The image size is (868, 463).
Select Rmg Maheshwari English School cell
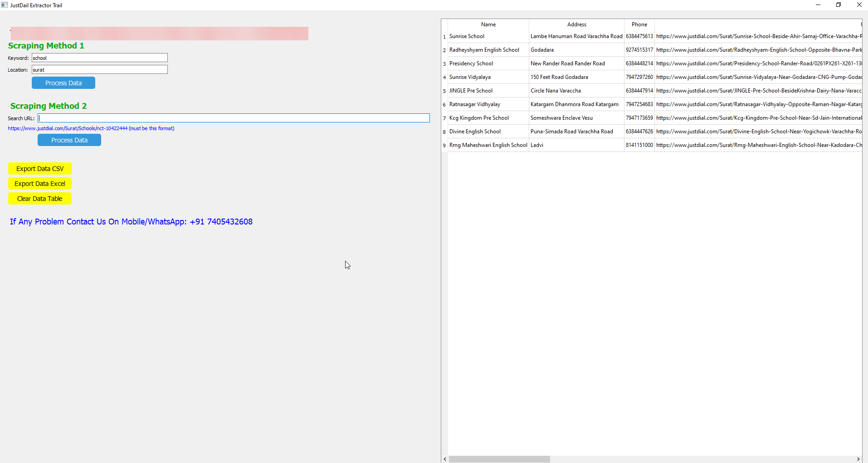(x=488, y=145)
